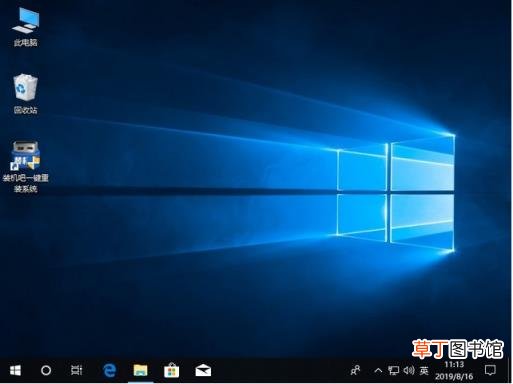
Task: Open File Explorer from taskbar
Action: [140, 370]
